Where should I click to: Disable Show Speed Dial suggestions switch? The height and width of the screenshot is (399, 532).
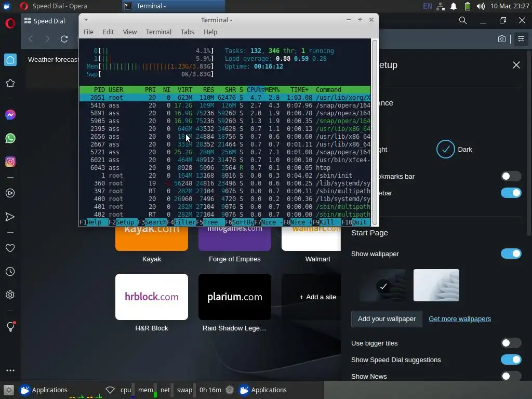point(511,360)
